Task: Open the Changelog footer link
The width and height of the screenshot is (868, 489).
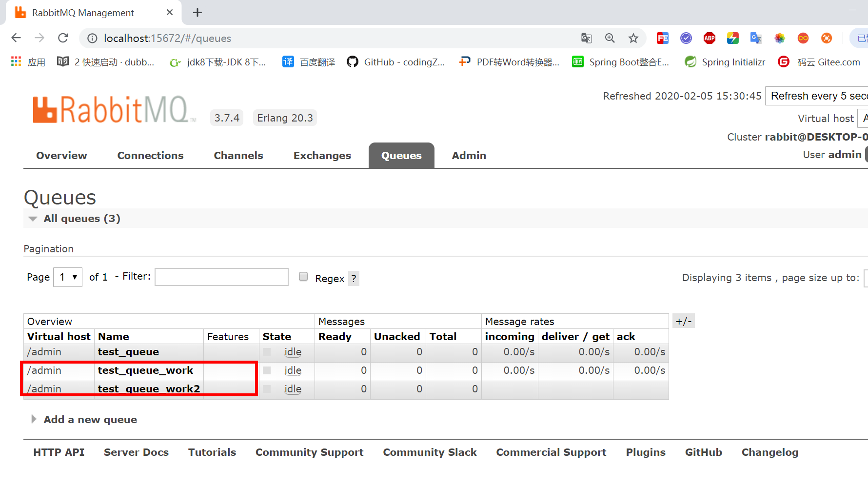Action: click(x=770, y=452)
